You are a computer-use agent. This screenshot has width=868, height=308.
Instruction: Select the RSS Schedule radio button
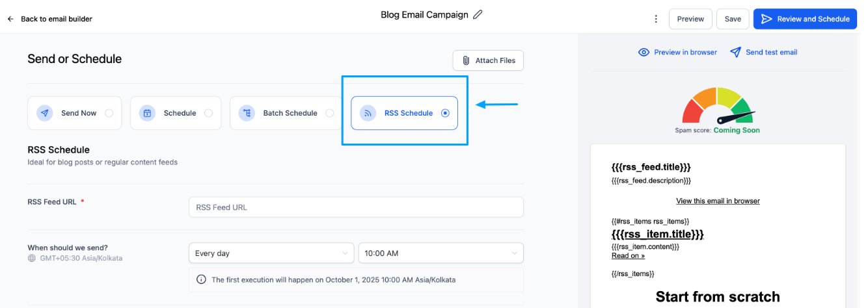tap(445, 113)
